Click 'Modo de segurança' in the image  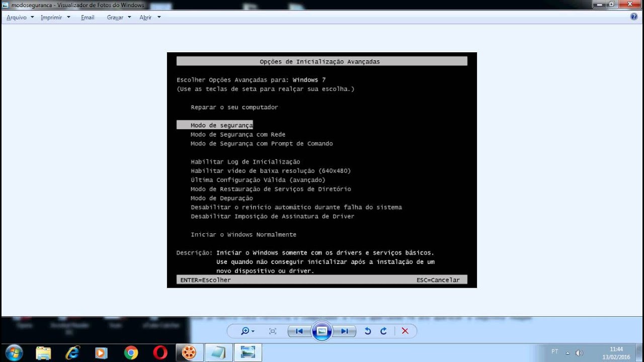221,125
